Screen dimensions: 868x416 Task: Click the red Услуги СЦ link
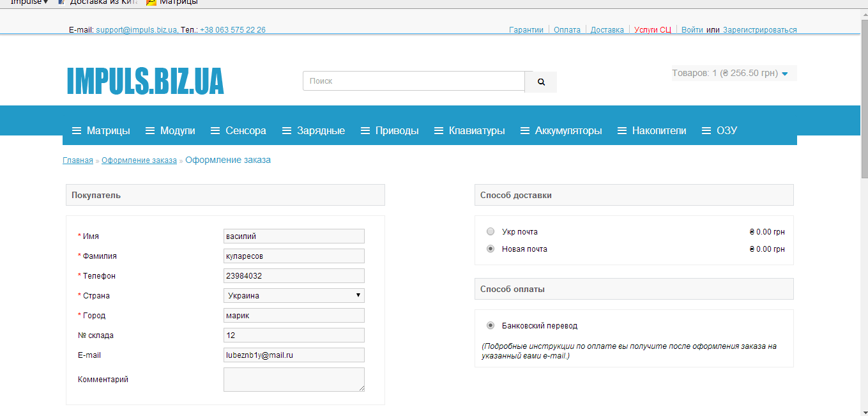[653, 30]
